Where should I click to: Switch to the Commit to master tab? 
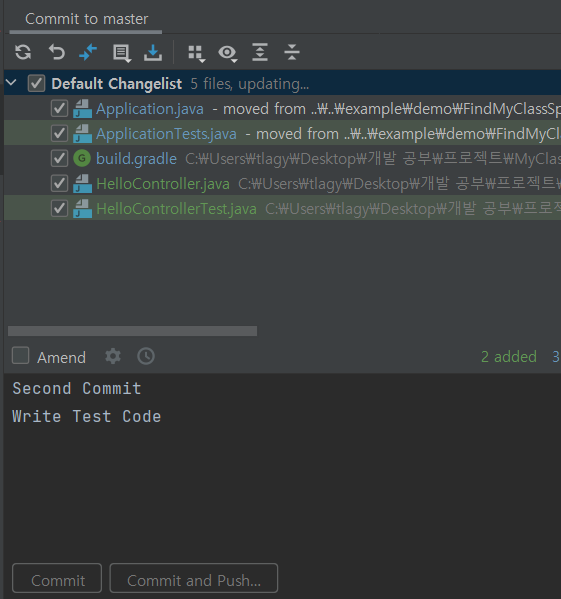click(x=86, y=19)
